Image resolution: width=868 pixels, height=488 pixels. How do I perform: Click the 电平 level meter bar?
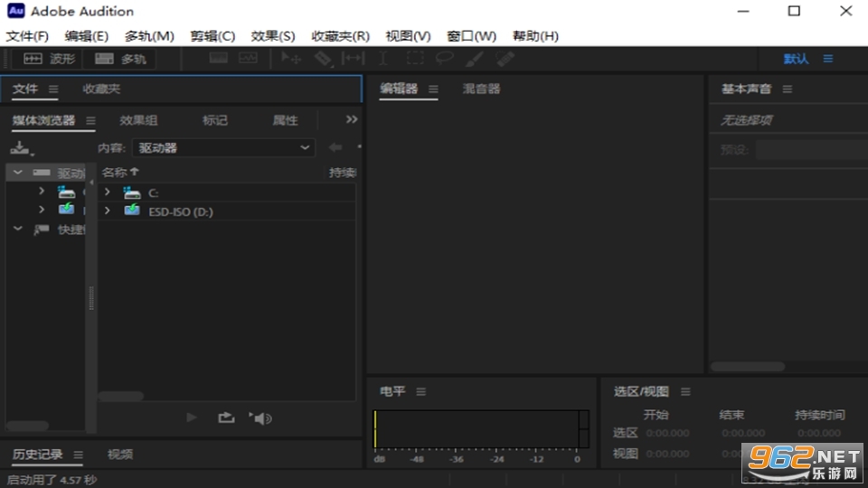pos(481,429)
